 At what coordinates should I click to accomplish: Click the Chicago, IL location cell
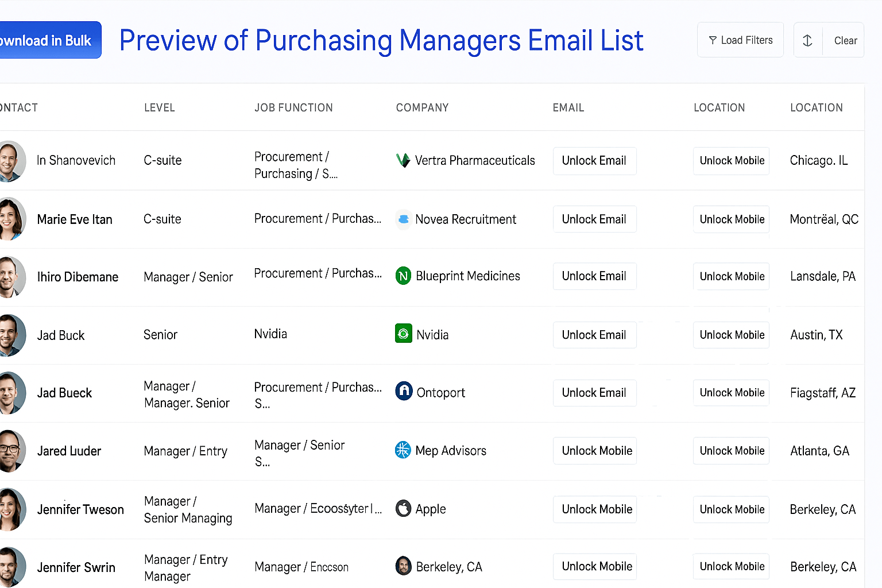click(x=819, y=160)
